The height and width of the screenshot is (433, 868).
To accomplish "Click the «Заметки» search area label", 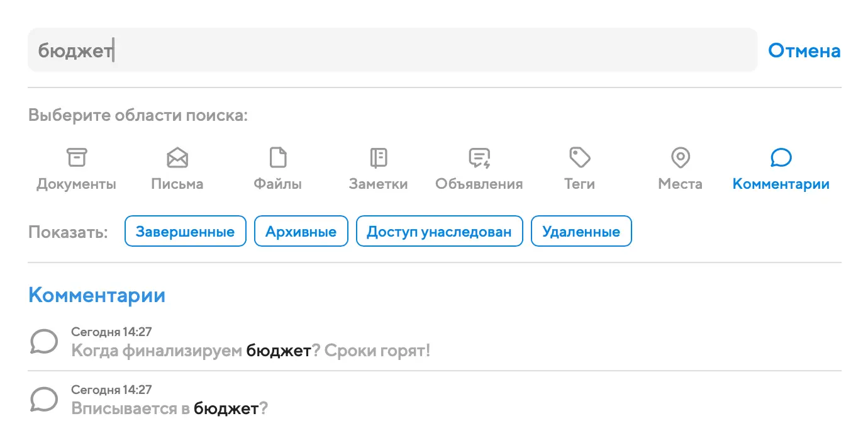I will pos(379,184).
